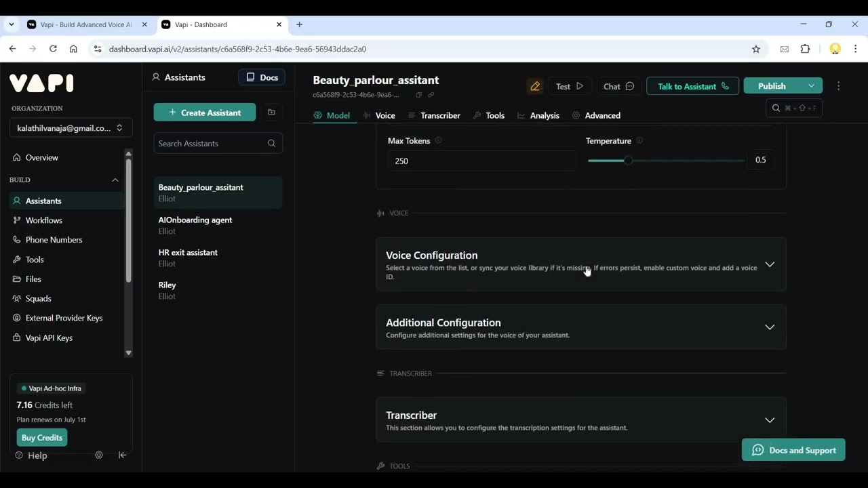Viewport: 868px width, 488px height.
Task: Collapse the sidebar with the arrow icon
Action: tap(123, 455)
